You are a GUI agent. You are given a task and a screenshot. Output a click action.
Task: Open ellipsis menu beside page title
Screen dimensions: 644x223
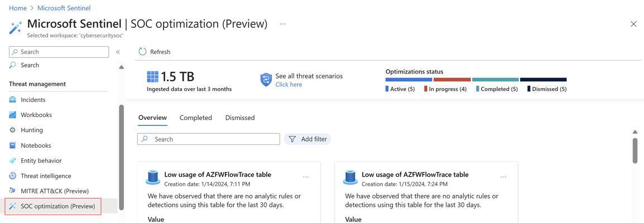coord(282,24)
